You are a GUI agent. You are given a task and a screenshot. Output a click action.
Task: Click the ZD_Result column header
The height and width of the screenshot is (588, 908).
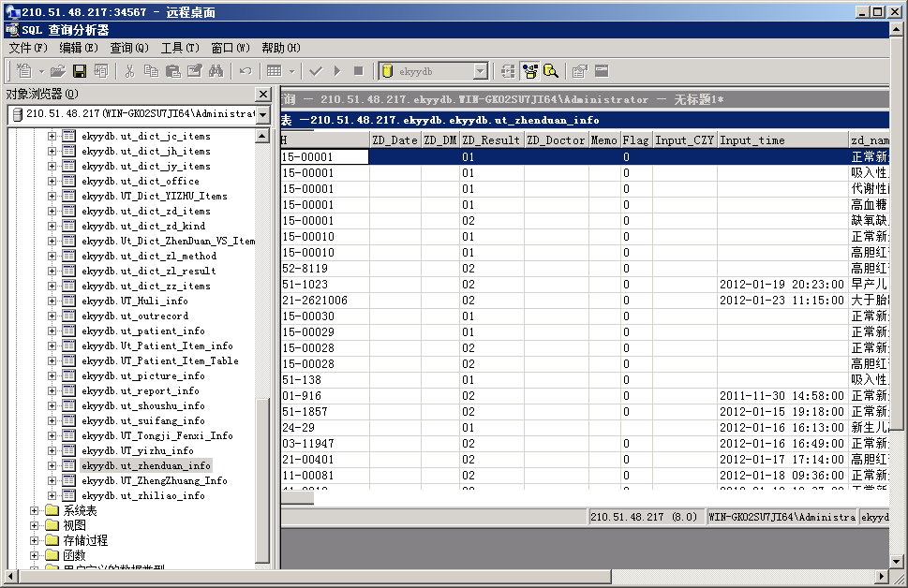pos(492,140)
